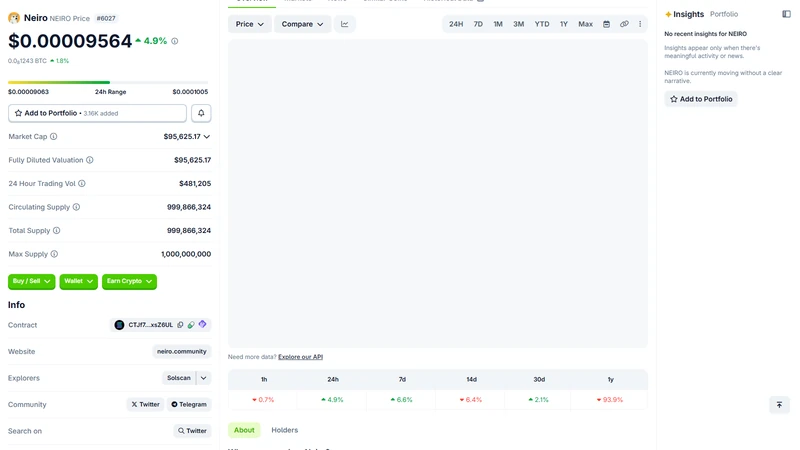The height and width of the screenshot is (450, 800).
Task: Click Add to Portfolio in Insights panel
Action: coord(701,99)
